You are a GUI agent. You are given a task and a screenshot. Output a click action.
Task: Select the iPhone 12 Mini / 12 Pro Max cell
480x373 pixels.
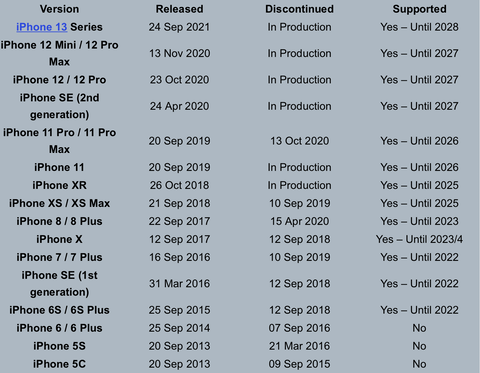click(59, 53)
